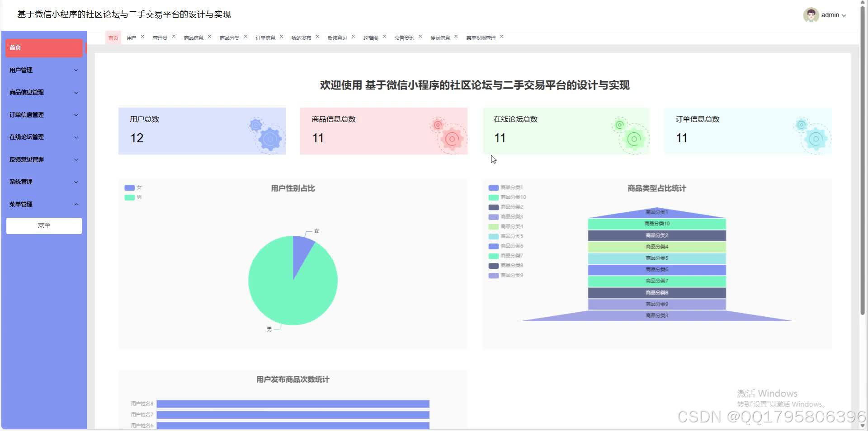Screen dimensions: 868x431
Task: Expand the 用户管理 sidebar section
Action: (44, 70)
